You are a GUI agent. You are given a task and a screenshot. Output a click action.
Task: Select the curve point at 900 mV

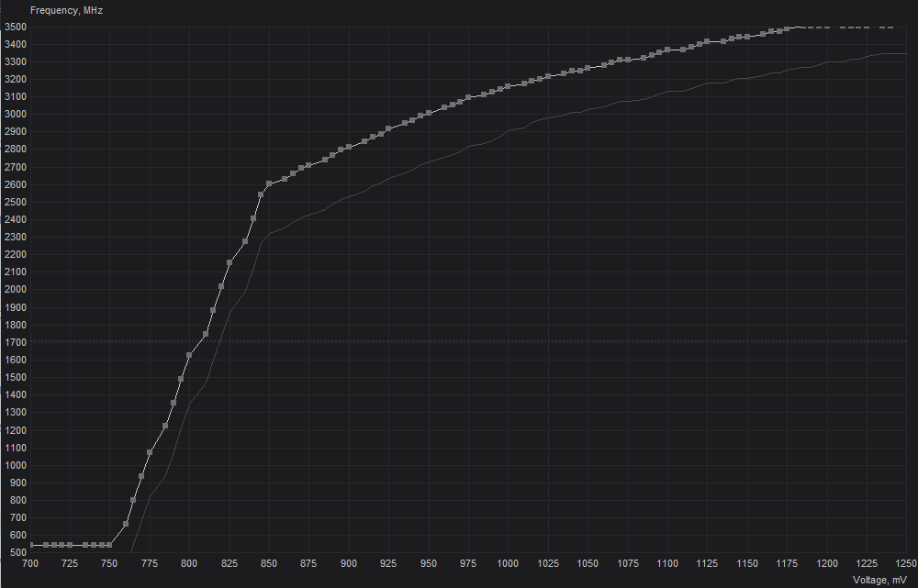[349, 147]
